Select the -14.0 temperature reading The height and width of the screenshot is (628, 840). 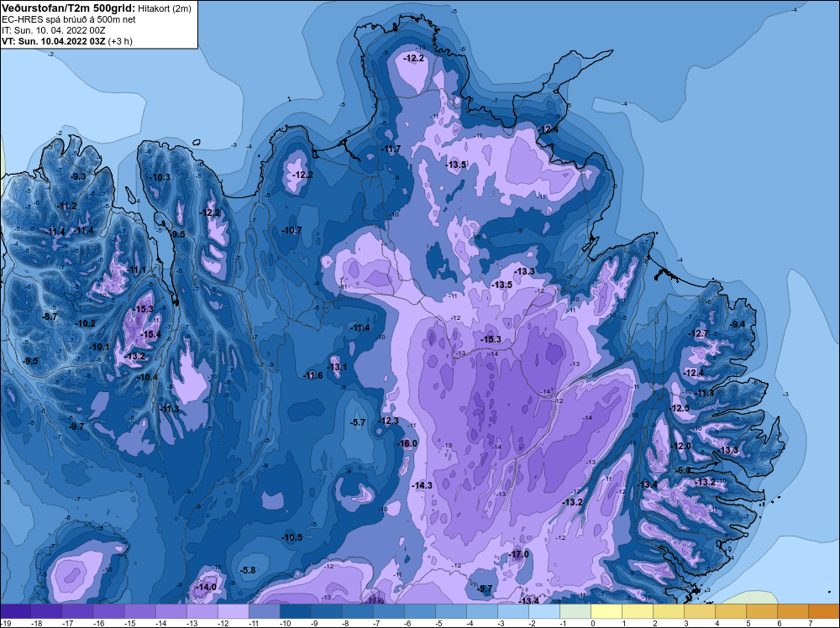[207, 587]
